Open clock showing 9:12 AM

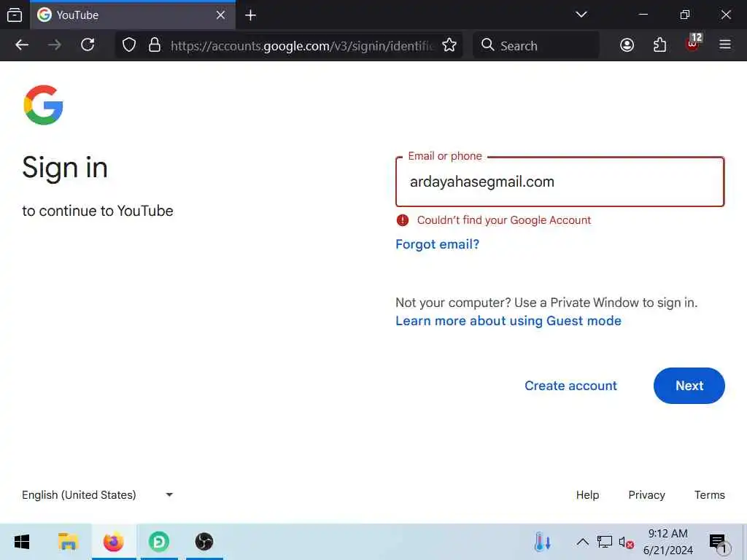(x=668, y=542)
